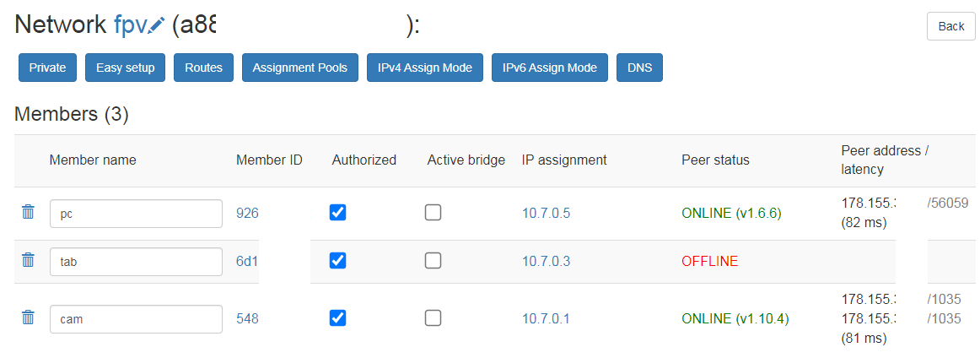Uncheck Authorized for tab member

337,260
